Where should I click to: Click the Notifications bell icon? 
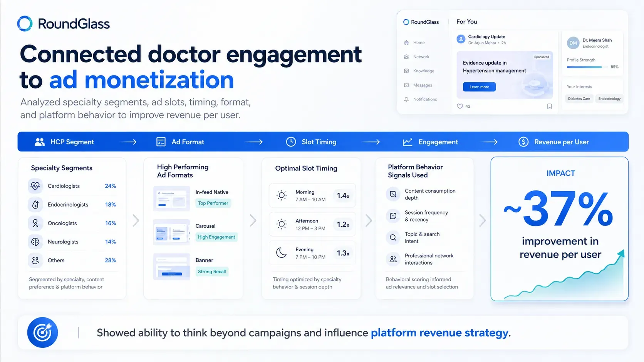click(x=406, y=100)
